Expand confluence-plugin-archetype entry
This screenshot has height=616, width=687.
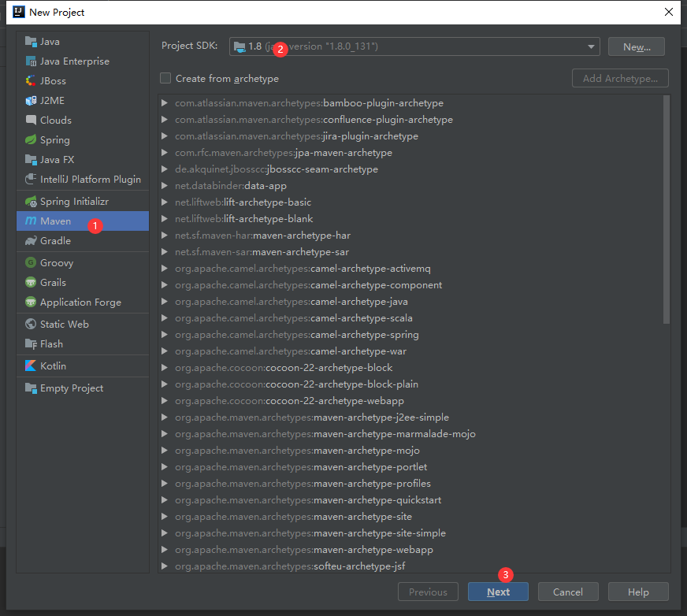click(x=165, y=120)
